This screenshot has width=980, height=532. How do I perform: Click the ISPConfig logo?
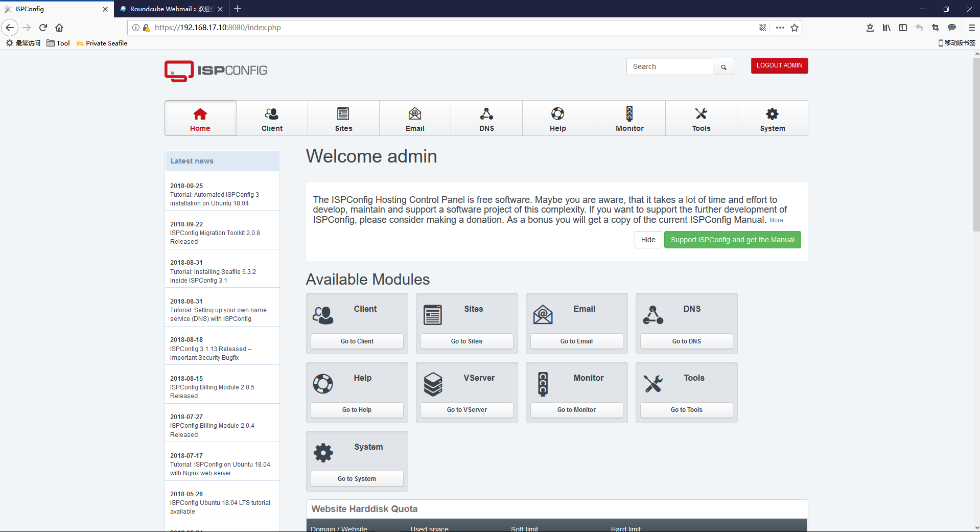pos(216,71)
